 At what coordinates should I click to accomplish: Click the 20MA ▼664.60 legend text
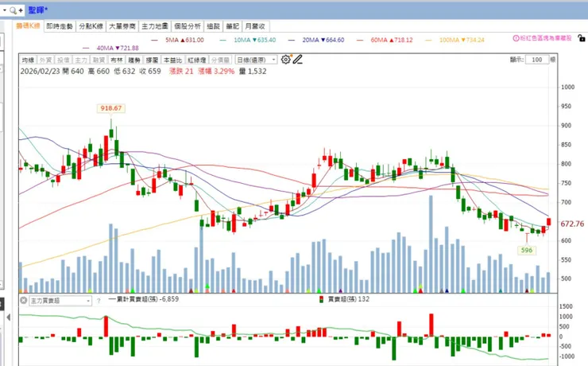pyautogui.click(x=323, y=40)
